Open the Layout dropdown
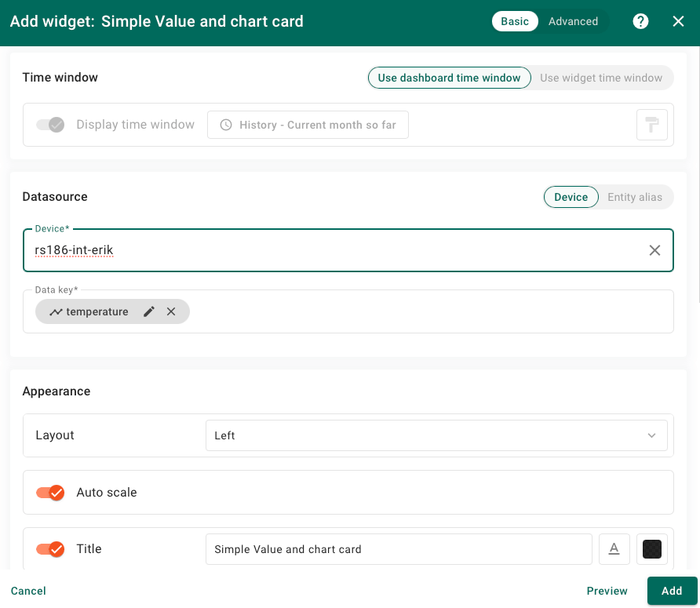Viewport: 700px width, 608px height. [436, 435]
